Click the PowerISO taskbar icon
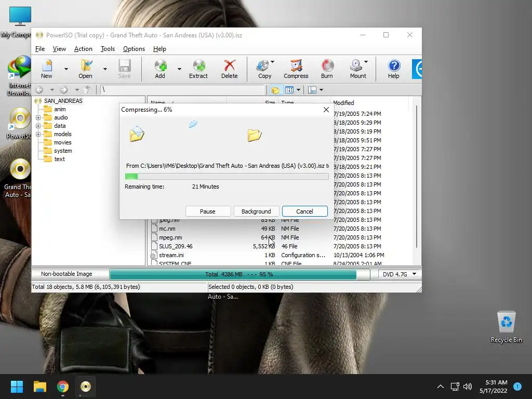 click(x=86, y=387)
